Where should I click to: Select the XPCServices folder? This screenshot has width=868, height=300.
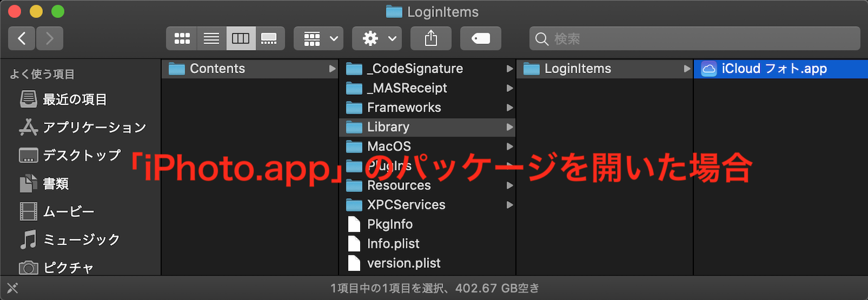click(x=427, y=205)
